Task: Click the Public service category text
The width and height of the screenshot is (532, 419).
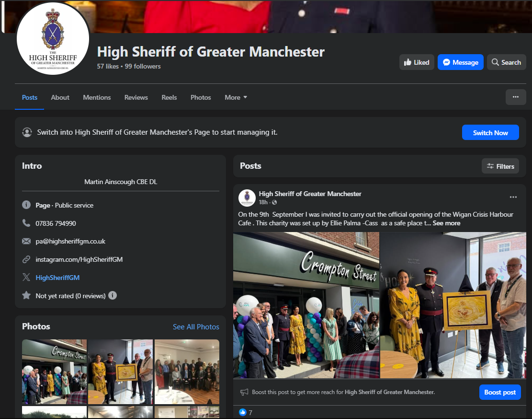Action: click(x=74, y=206)
